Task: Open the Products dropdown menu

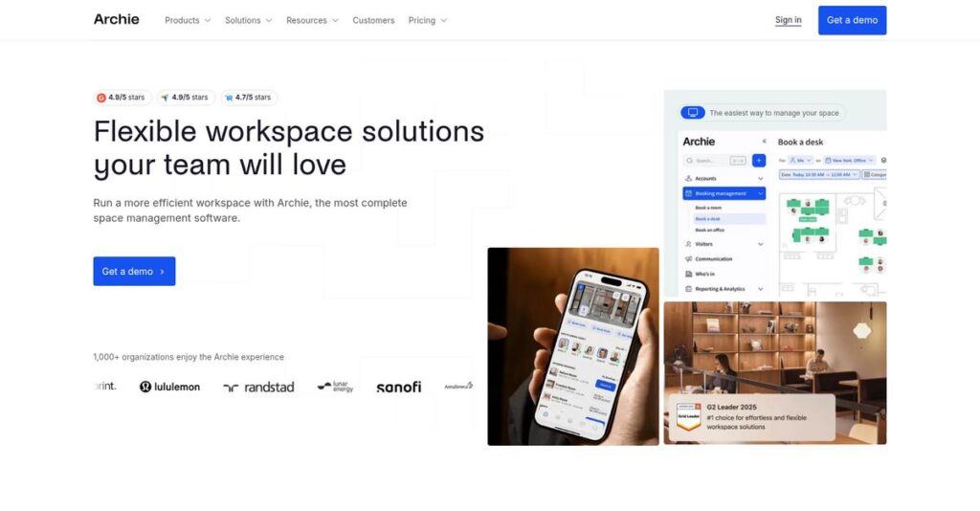Action: click(x=188, y=20)
